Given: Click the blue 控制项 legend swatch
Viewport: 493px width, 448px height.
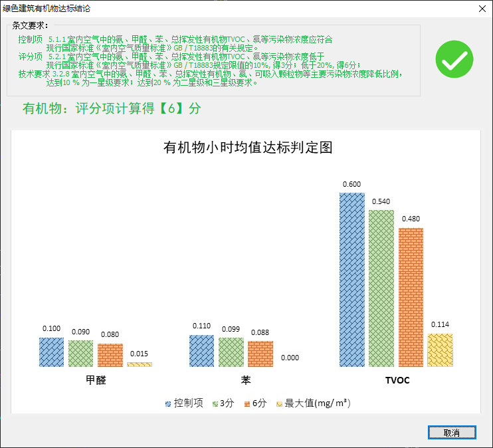Looking at the screenshot, I should (168, 403).
